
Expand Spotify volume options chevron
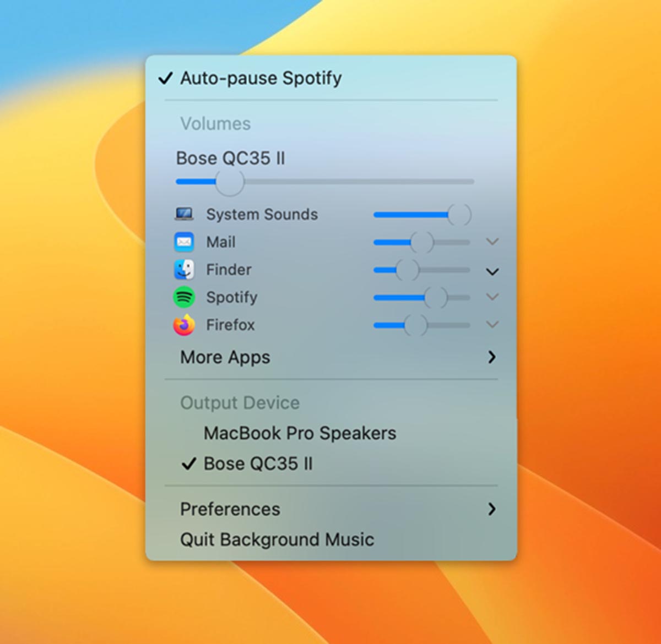492,297
